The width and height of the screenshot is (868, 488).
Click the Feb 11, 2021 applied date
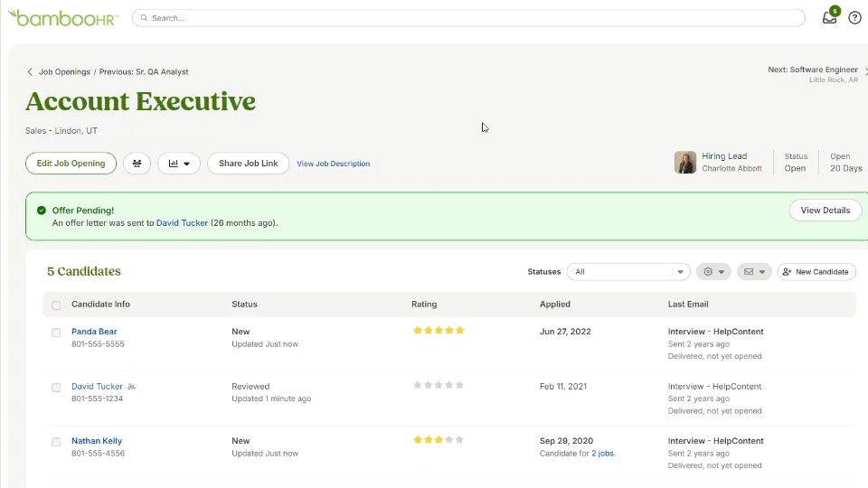coord(563,386)
